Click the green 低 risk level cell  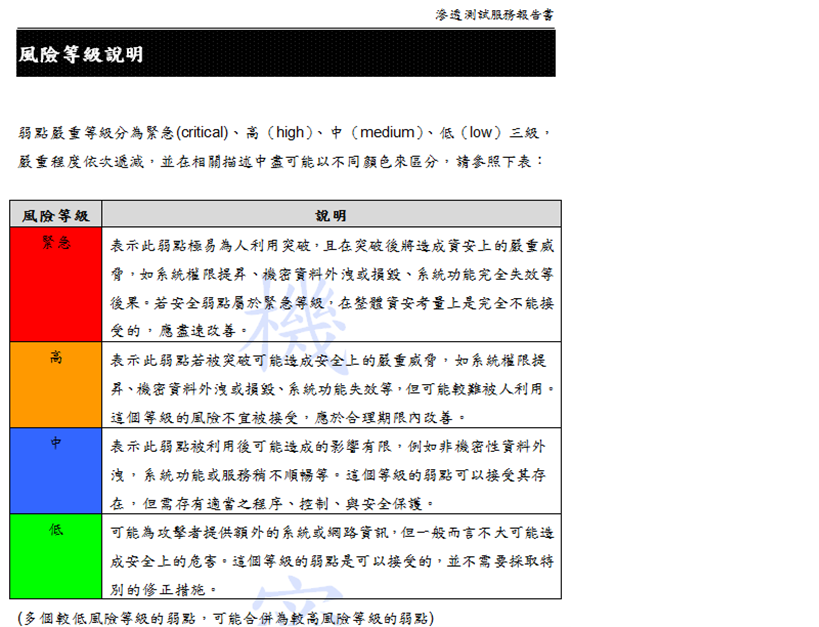(56, 555)
